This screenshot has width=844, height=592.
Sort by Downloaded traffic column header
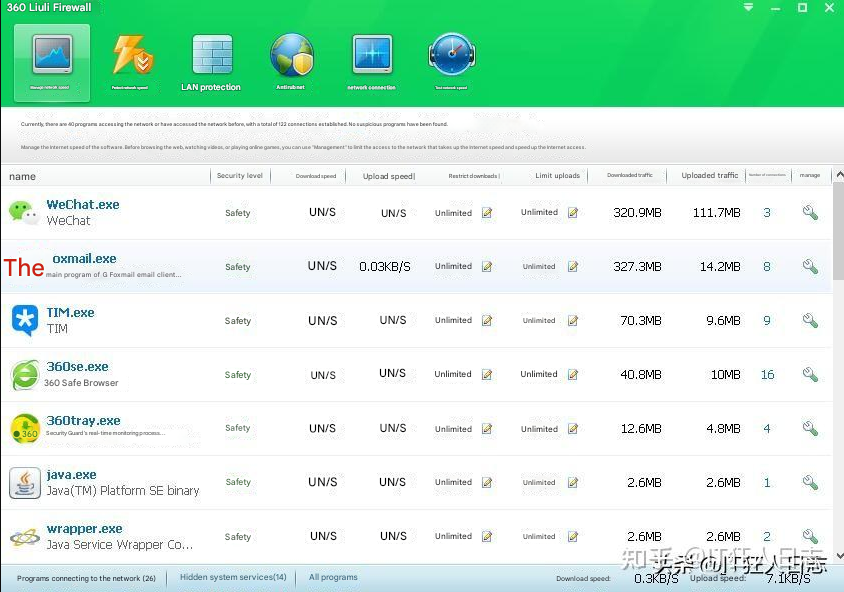point(630,175)
